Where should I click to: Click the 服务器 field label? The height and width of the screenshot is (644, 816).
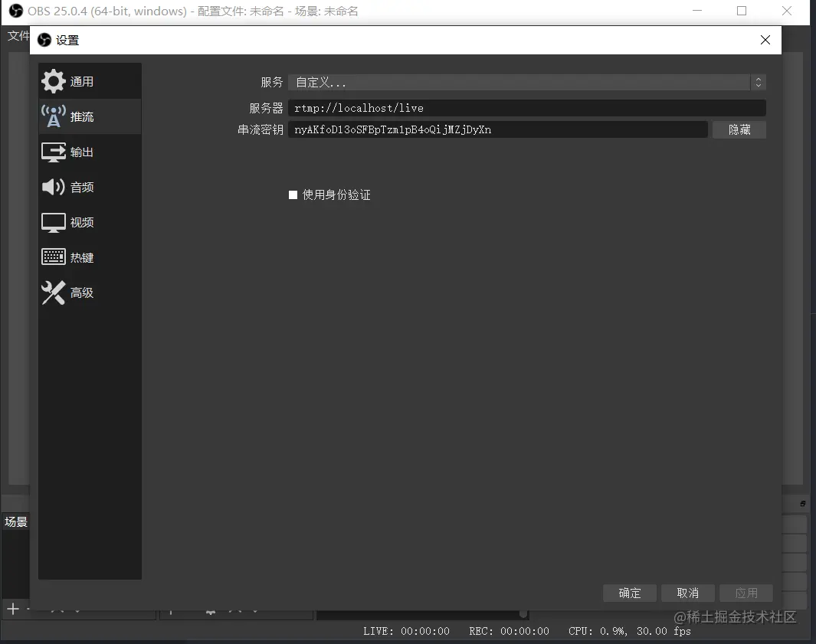click(x=266, y=108)
